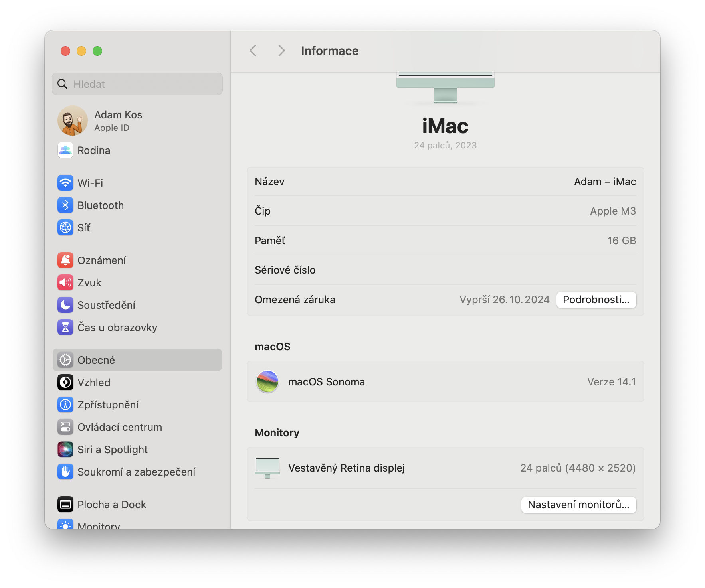Screen dimensions: 705x588
Task: Select the Obecné sidebar label
Action: point(96,360)
